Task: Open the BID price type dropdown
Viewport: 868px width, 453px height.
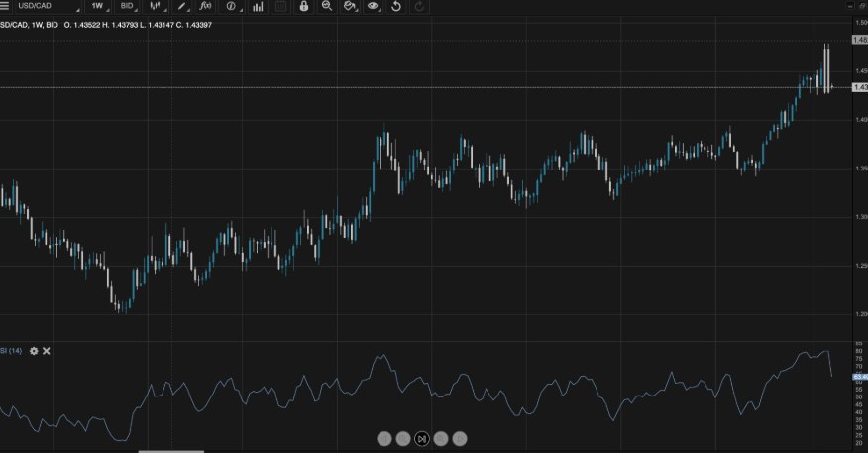Action: pyautogui.click(x=129, y=6)
